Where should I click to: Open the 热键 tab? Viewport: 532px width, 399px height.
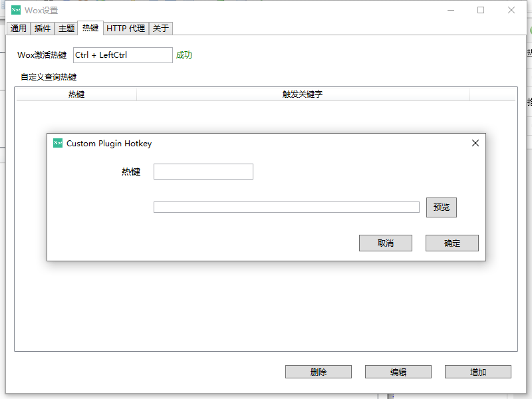click(x=90, y=27)
